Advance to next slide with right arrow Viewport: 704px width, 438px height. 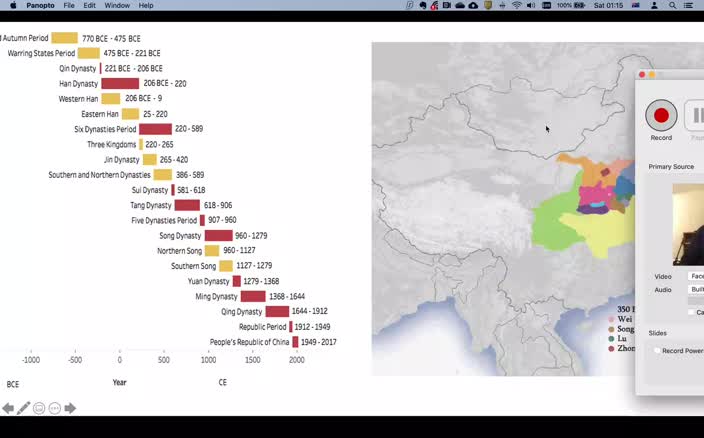tap(70, 408)
